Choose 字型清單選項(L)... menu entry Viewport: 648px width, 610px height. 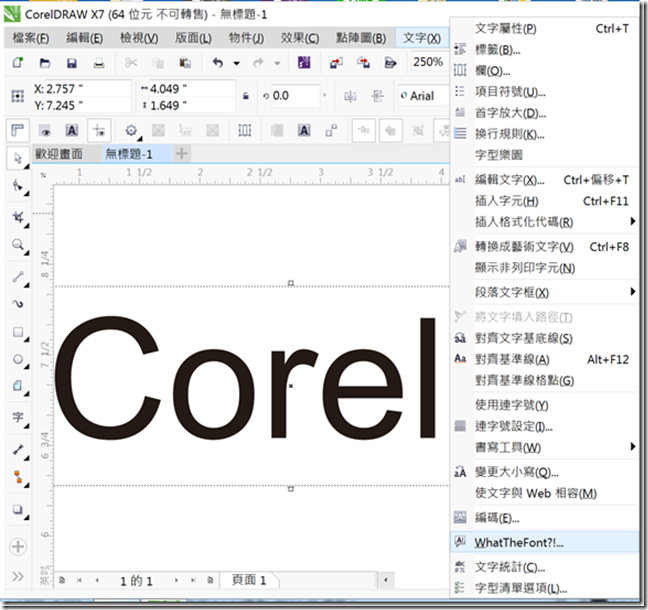[545, 588]
